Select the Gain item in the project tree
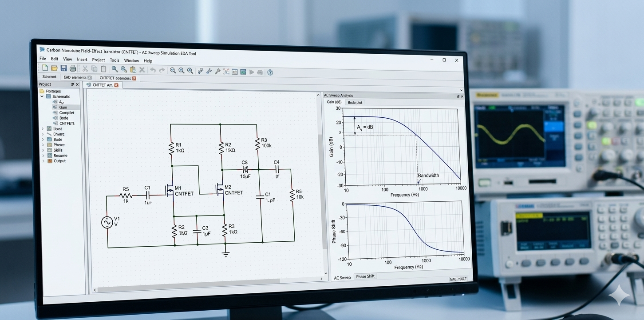Screen dimensions: 644x320 pyautogui.click(x=63, y=107)
